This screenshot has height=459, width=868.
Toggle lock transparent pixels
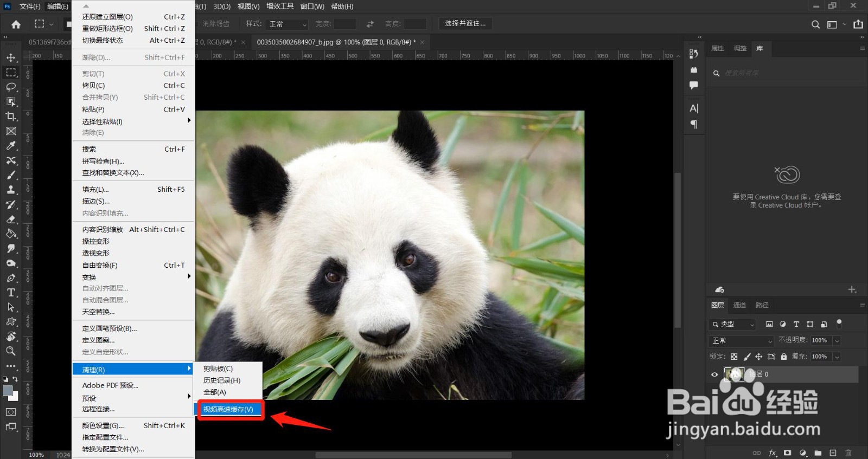pyautogui.click(x=734, y=357)
